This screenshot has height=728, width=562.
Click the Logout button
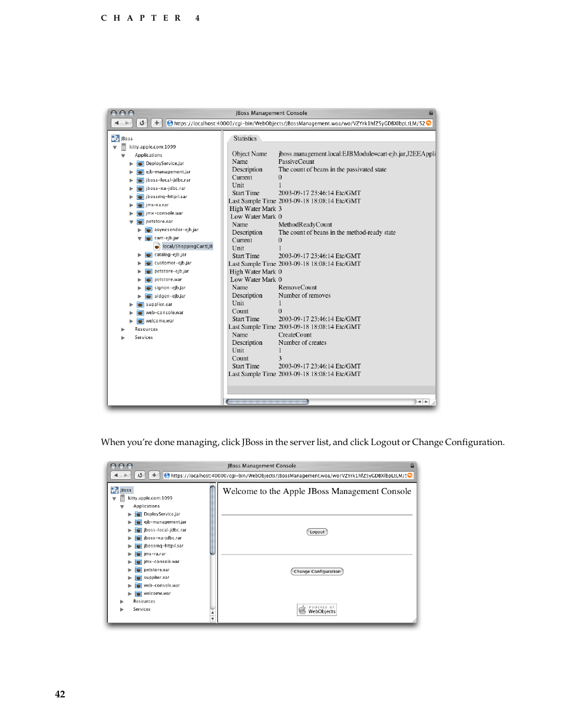tap(318, 532)
